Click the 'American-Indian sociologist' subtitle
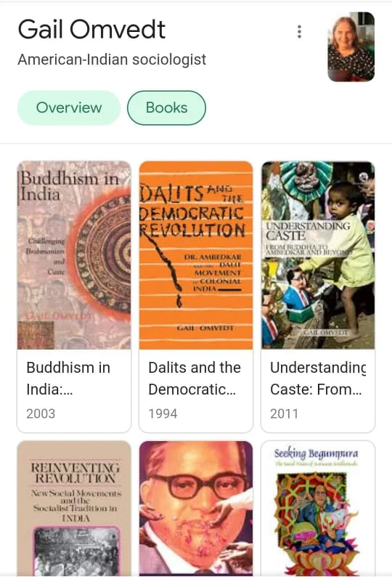 point(112,60)
